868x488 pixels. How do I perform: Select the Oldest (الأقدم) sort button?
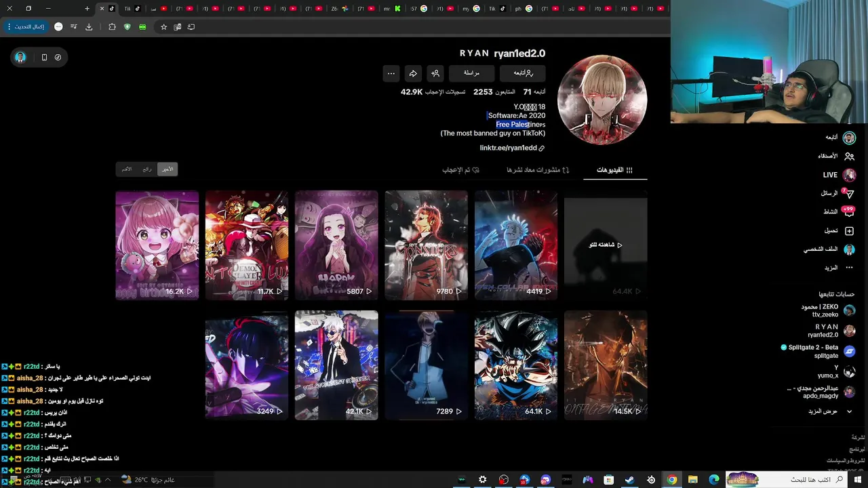[127, 169]
